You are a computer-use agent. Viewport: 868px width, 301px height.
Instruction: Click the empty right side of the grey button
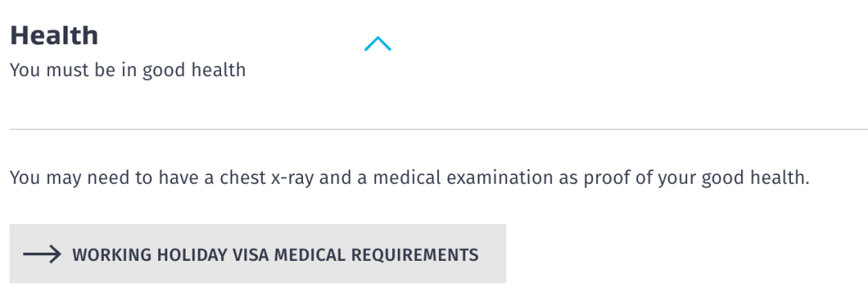492,254
